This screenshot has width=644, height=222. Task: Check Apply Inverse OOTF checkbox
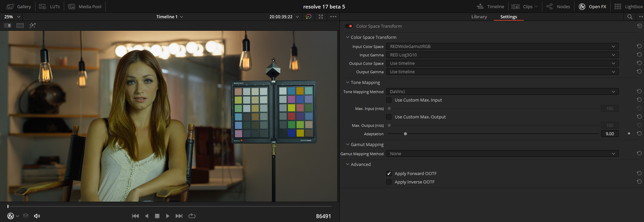click(x=389, y=182)
